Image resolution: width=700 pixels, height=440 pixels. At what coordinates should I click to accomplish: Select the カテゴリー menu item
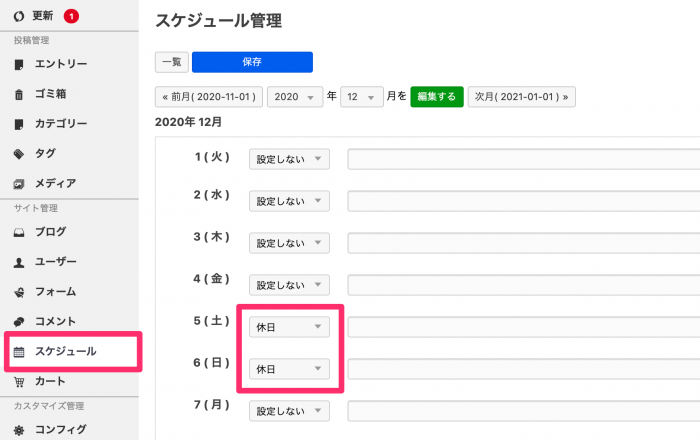61,124
